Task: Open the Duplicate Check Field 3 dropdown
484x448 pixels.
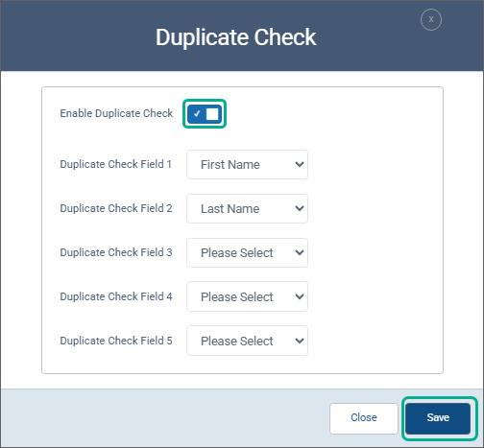Action: pyautogui.click(x=247, y=252)
